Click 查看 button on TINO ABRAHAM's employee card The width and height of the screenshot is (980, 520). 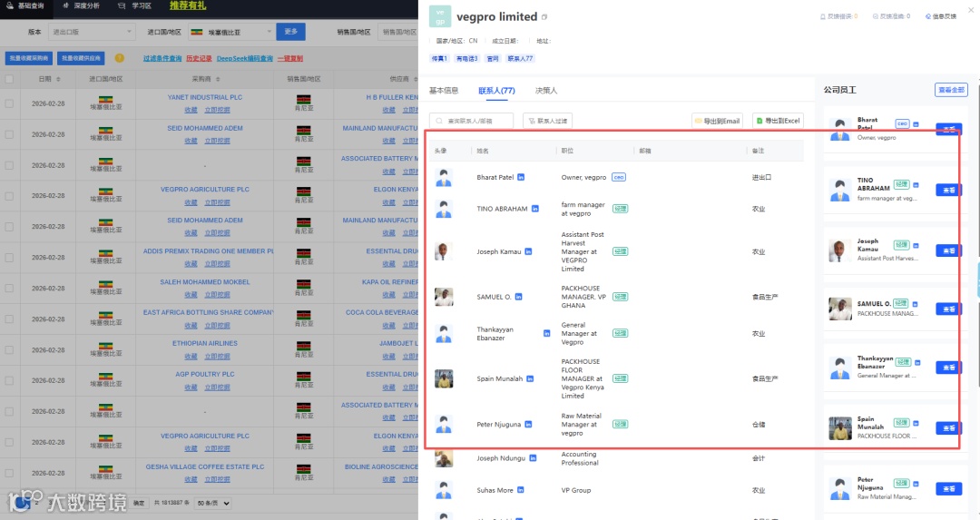click(x=948, y=190)
